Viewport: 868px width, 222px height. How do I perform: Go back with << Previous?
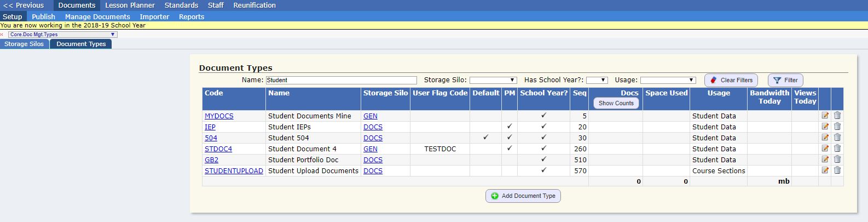click(x=24, y=5)
